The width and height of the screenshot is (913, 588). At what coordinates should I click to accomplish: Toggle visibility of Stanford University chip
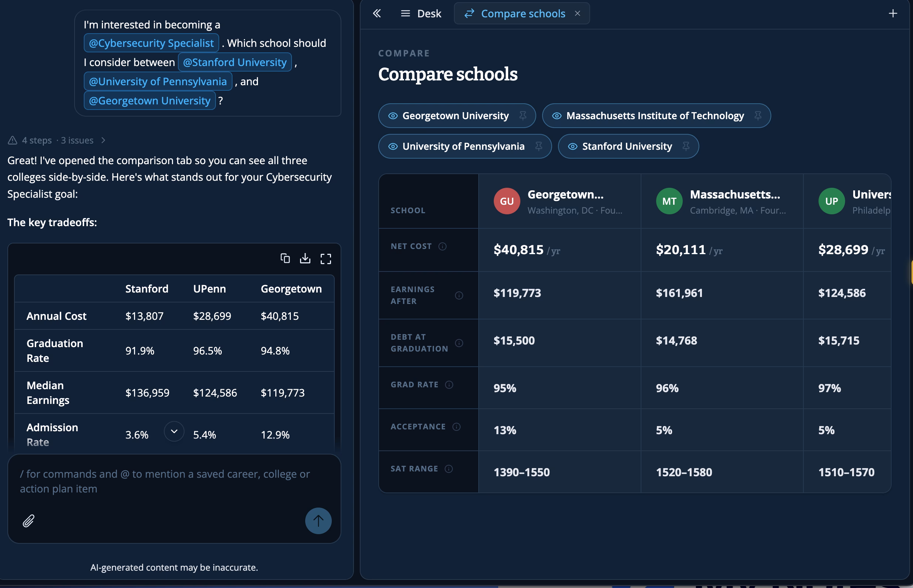click(x=572, y=146)
